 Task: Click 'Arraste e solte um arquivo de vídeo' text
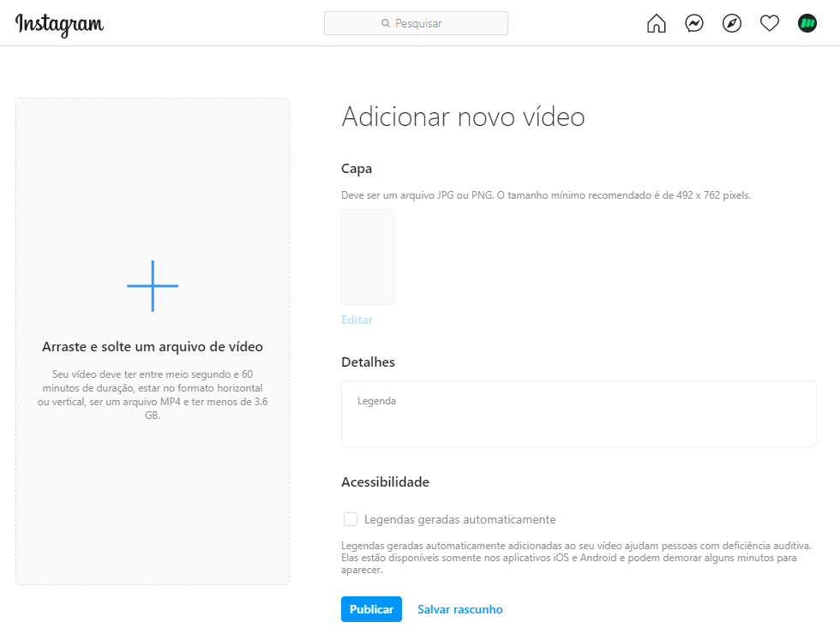tap(153, 347)
